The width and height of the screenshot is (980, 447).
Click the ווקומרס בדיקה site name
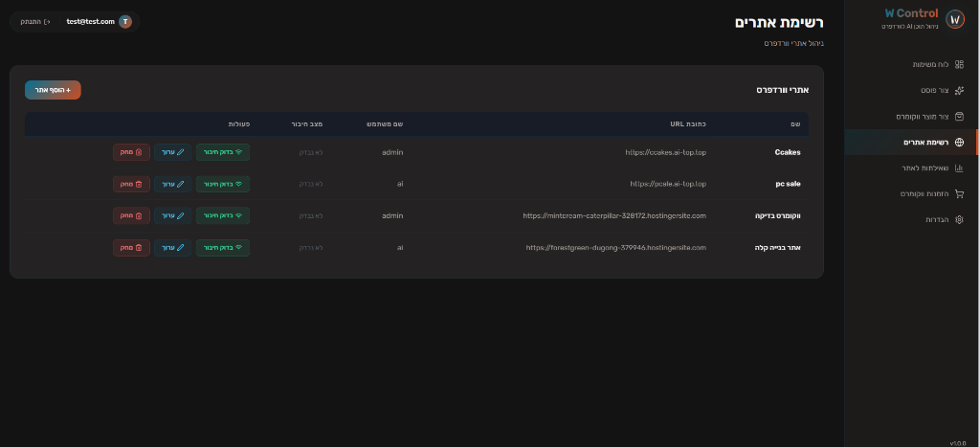point(777,215)
